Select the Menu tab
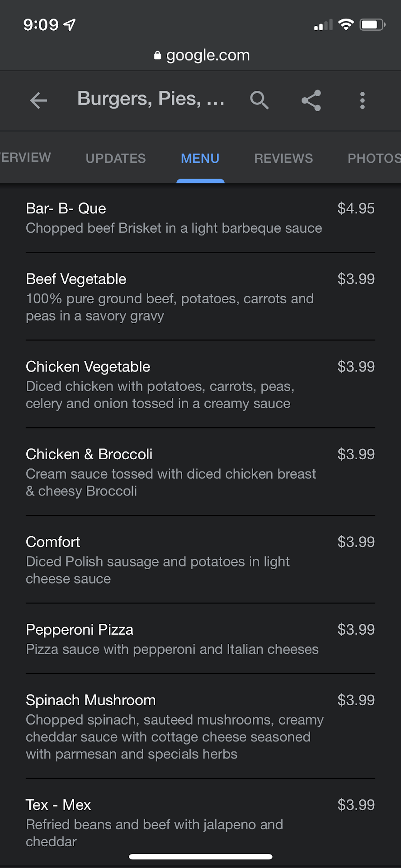This screenshot has width=401, height=868. 200,158
